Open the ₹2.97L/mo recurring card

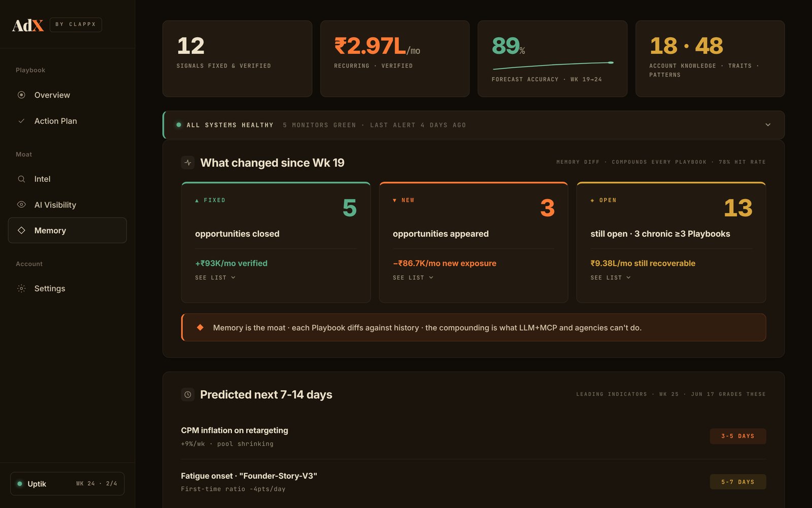[x=395, y=58]
